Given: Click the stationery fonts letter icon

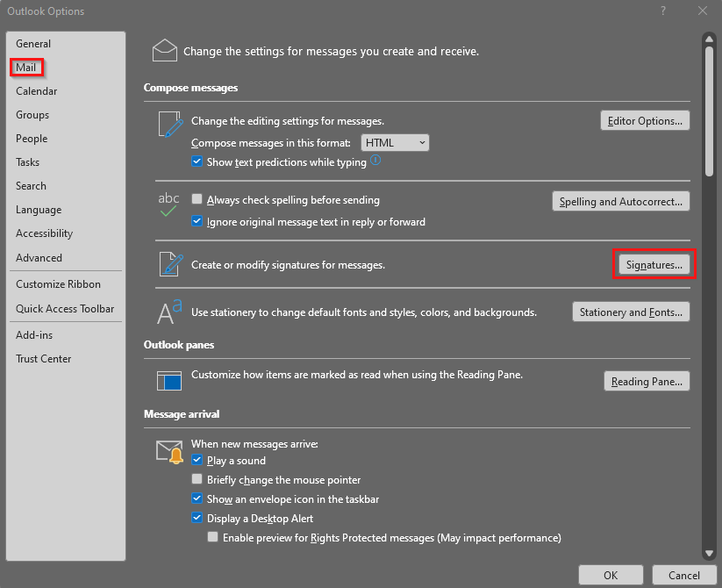Looking at the screenshot, I should pyautogui.click(x=168, y=312).
